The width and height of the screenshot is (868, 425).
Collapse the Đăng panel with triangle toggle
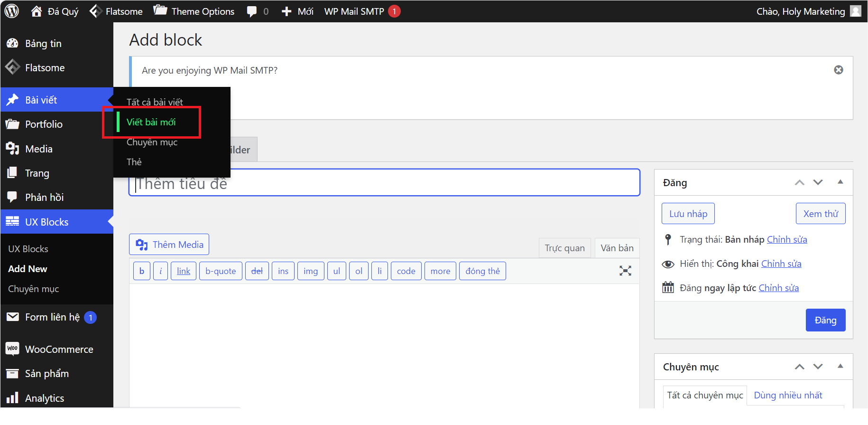pos(840,182)
